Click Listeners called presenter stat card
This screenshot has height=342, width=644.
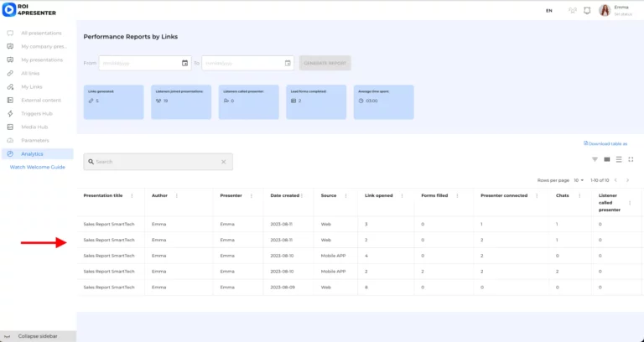[x=249, y=102]
